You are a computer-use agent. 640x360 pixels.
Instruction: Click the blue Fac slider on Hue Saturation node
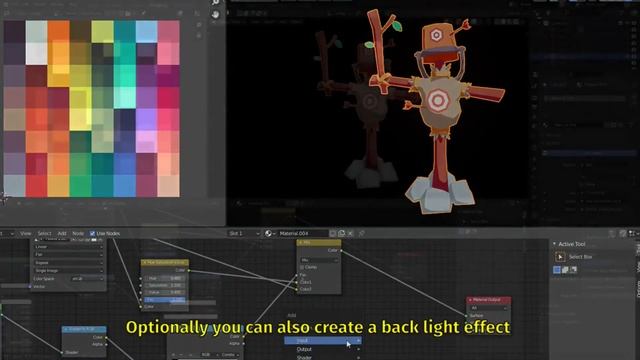tap(165, 300)
